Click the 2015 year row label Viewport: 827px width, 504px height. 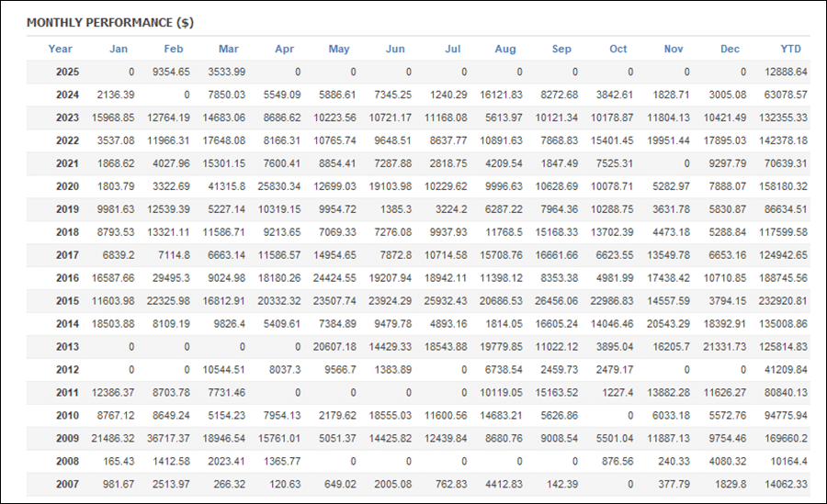(67, 301)
